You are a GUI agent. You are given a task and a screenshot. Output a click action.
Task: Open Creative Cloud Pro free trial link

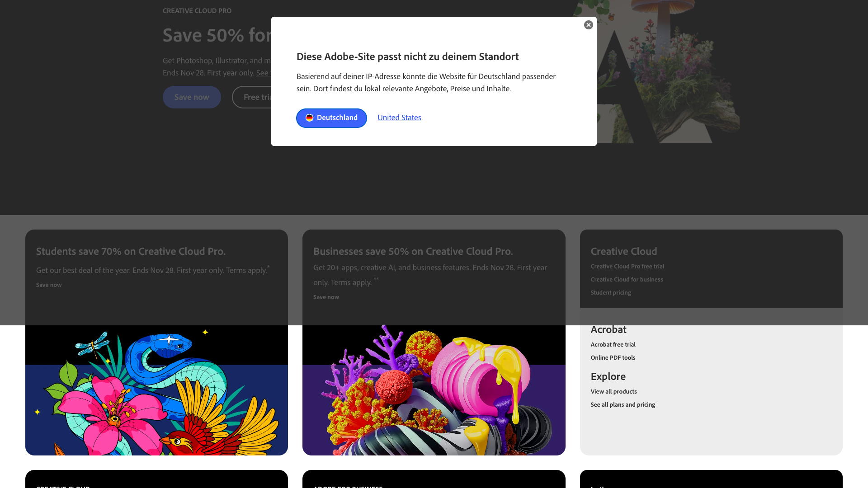click(x=627, y=266)
